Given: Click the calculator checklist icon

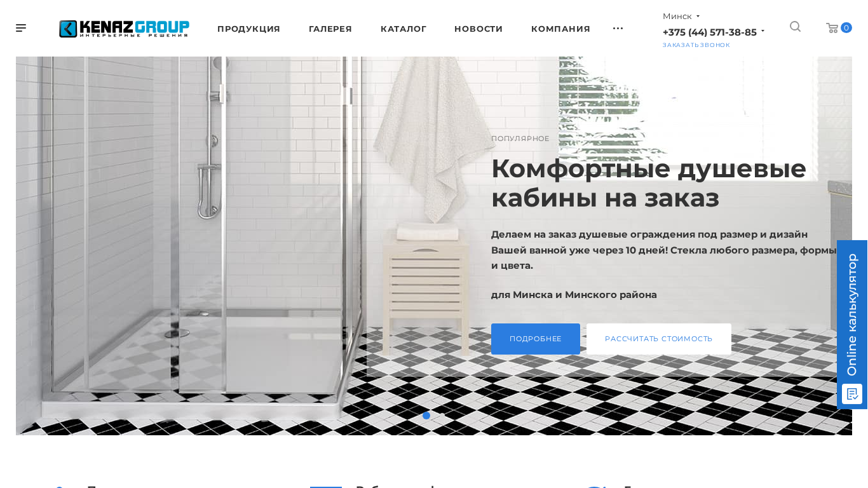Looking at the screenshot, I should coord(852,394).
